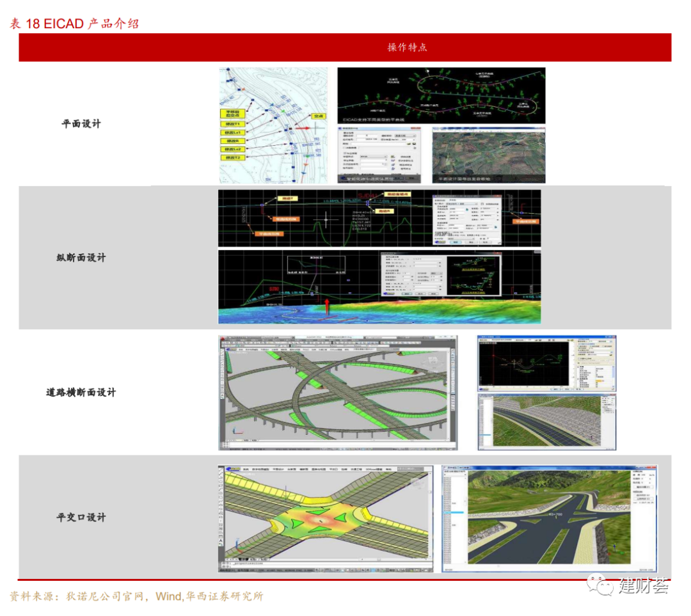
Task: Click the yellow 修改Ls1 label
Action: (x=232, y=132)
